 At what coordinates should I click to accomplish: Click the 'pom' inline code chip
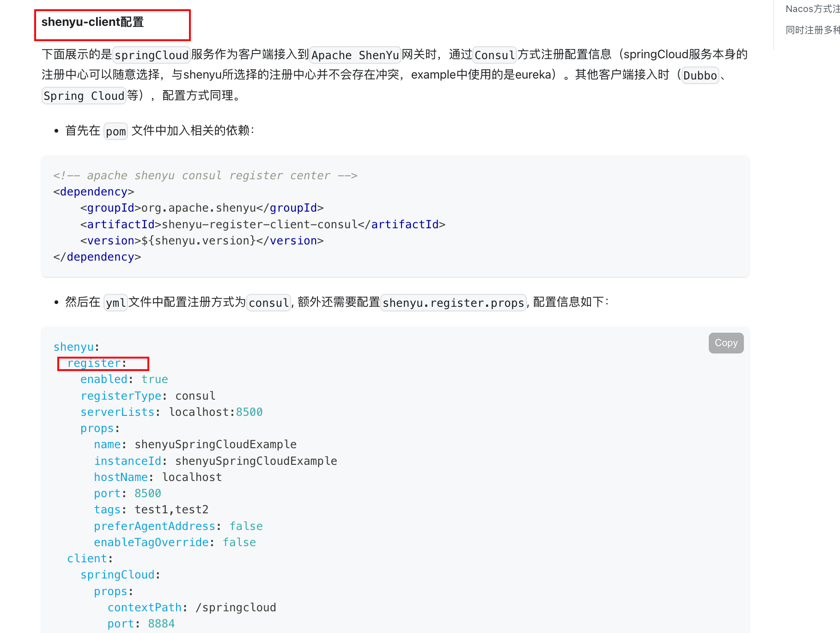pos(115,131)
